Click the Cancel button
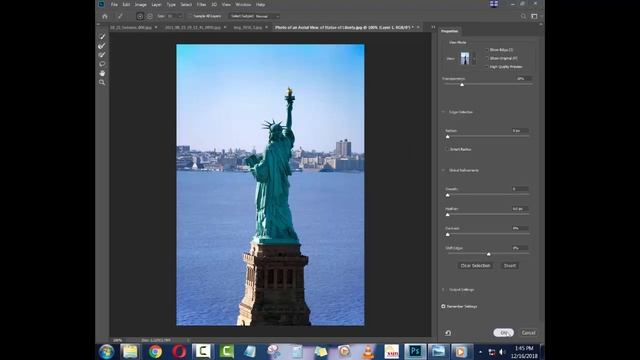This screenshot has height=360, width=640. 528,333
